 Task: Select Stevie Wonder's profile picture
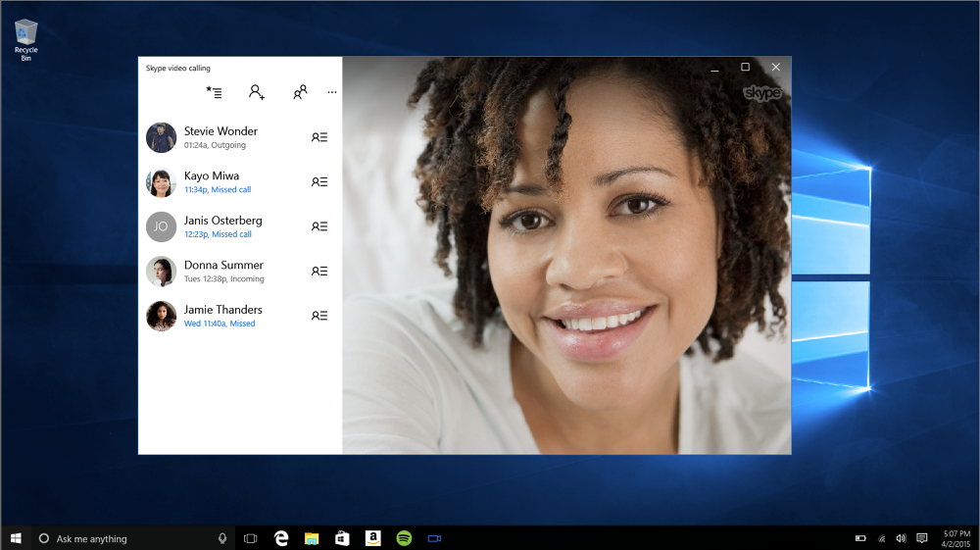(x=161, y=137)
